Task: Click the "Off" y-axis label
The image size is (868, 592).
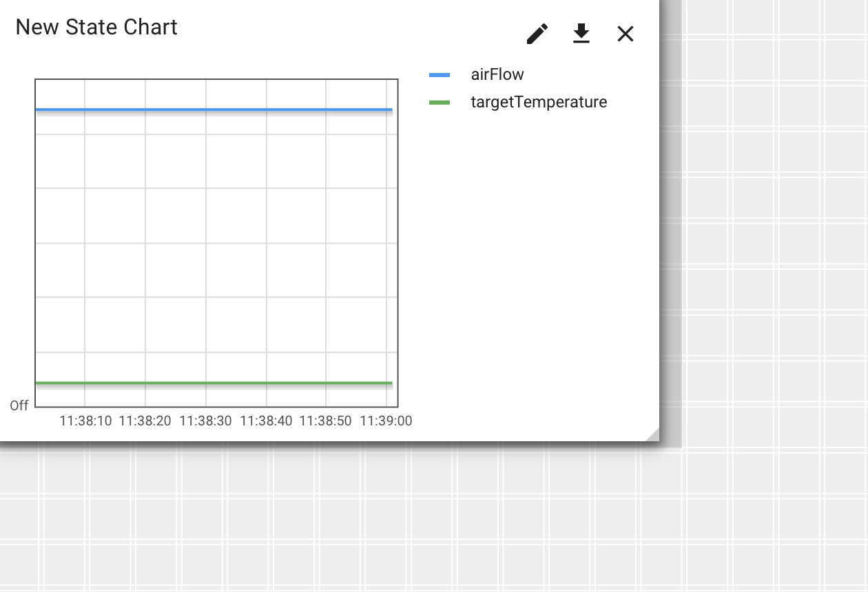Action: click(19, 406)
